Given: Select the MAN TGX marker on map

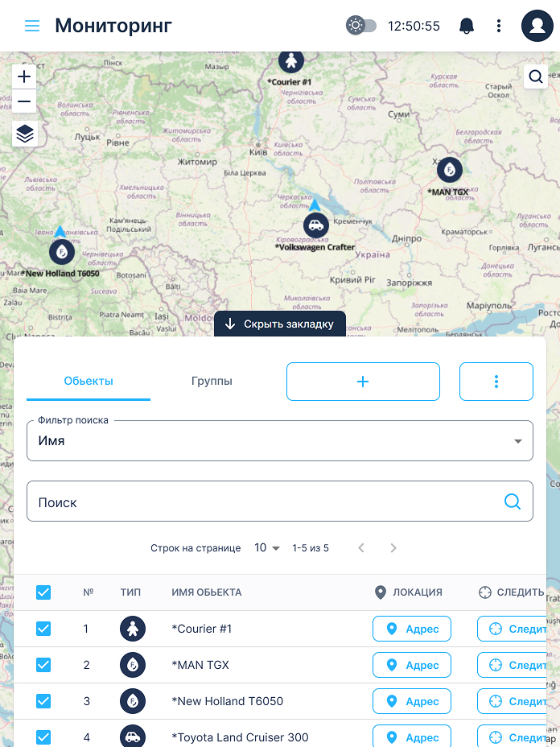Looking at the screenshot, I should coord(450,170).
